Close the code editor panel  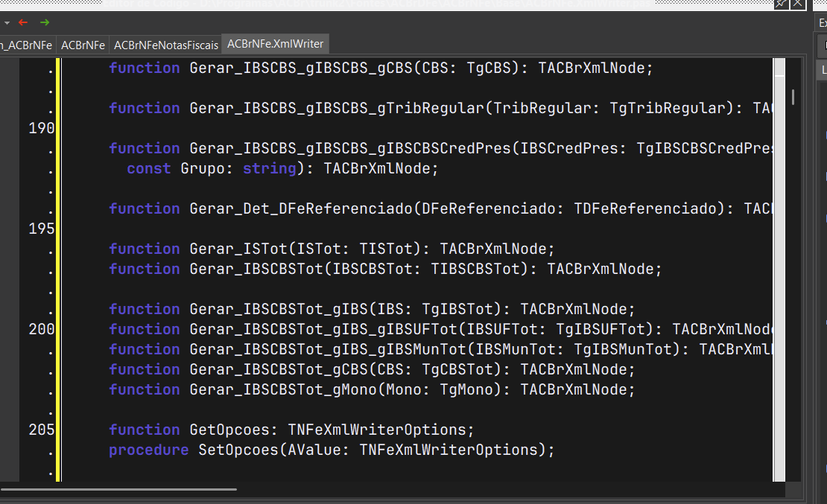tap(798, 4)
